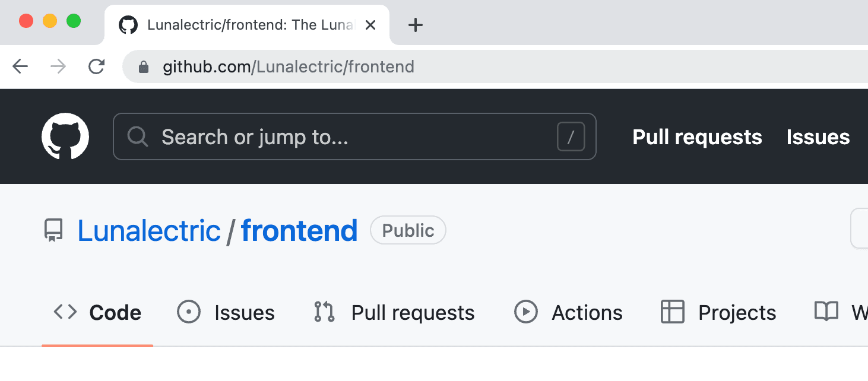Click the repository bookmark icon beside Lunalectric
868x381 pixels.
(x=53, y=230)
